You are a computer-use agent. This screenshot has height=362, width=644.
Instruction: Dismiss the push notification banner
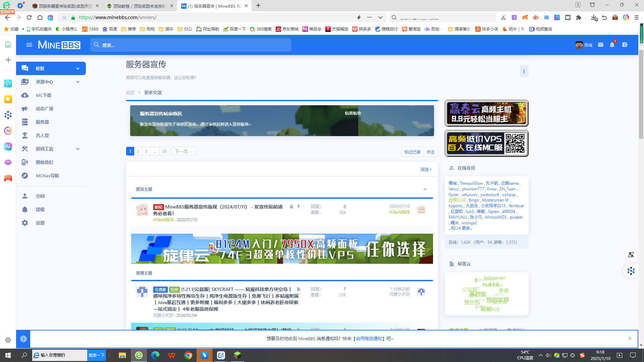[630, 338]
